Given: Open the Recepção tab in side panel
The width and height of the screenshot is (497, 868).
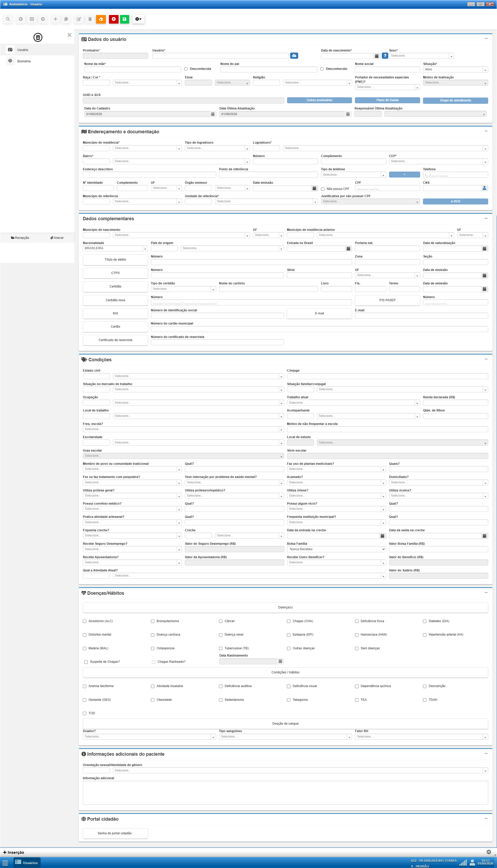Looking at the screenshot, I should [20, 238].
